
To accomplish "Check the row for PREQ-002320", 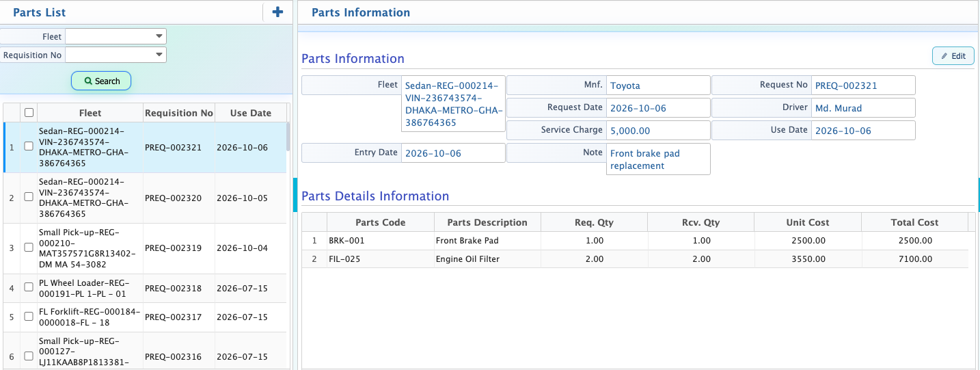I will (29, 197).
